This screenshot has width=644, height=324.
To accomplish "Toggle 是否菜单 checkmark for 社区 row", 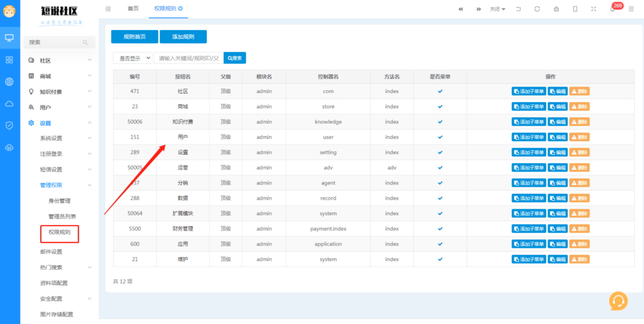I will pos(440,92).
